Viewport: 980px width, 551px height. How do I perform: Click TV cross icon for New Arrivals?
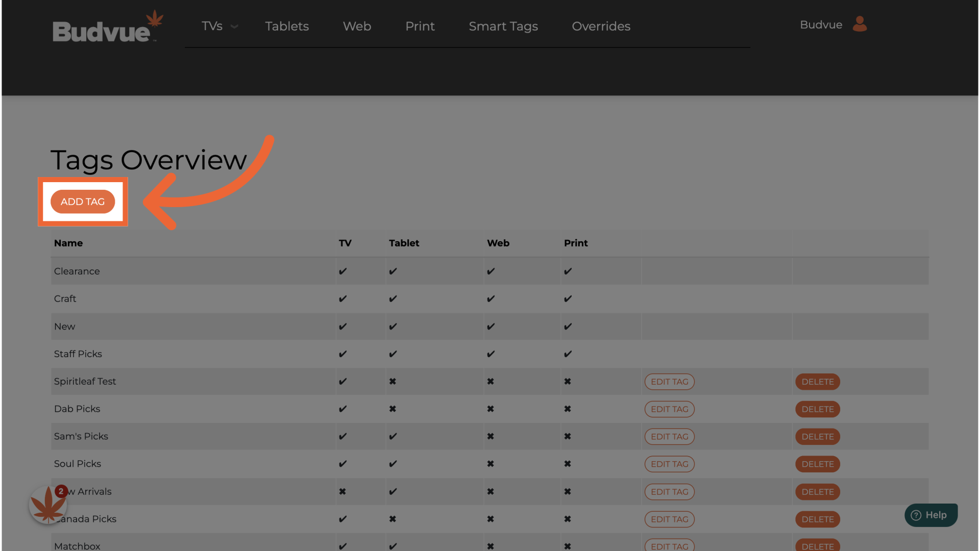(x=342, y=492)
